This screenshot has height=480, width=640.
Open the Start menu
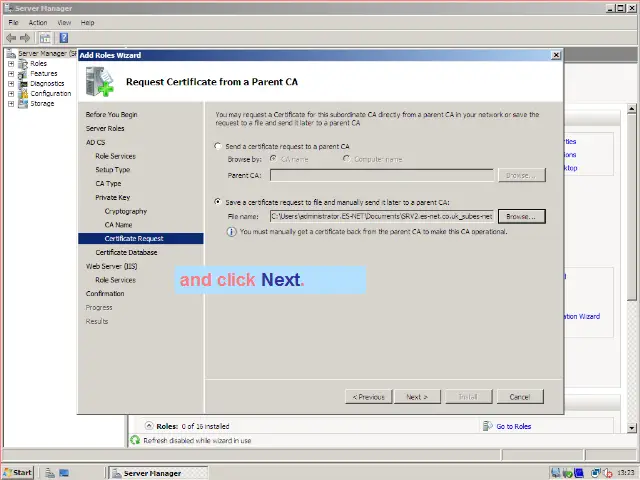tap(18, 473)
